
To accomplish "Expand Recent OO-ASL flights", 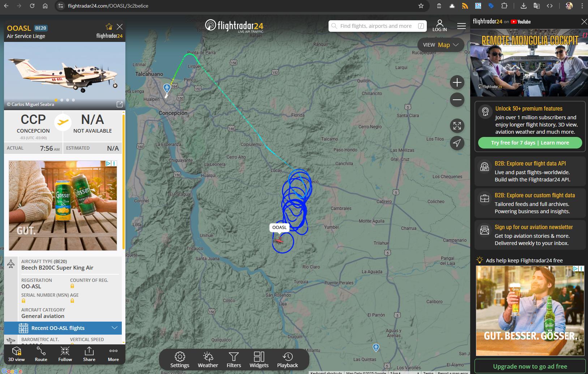I will coord(63,328).
